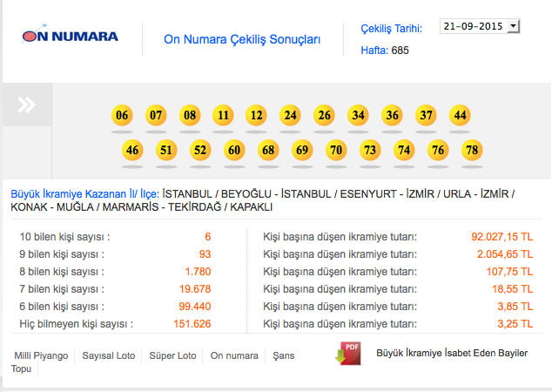Click yellow ball number 74
Image resolution: width=552 pixels, height=392 pixels.
point(404,150)
